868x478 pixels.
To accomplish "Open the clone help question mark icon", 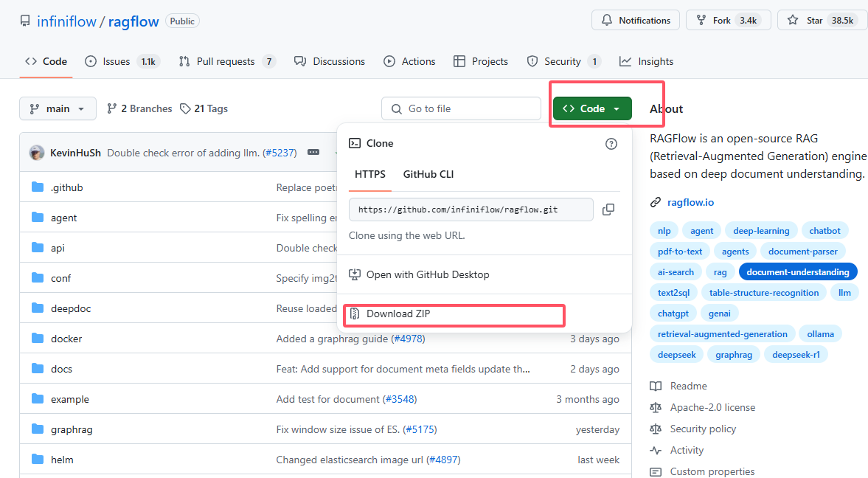I will coord(611,144).
